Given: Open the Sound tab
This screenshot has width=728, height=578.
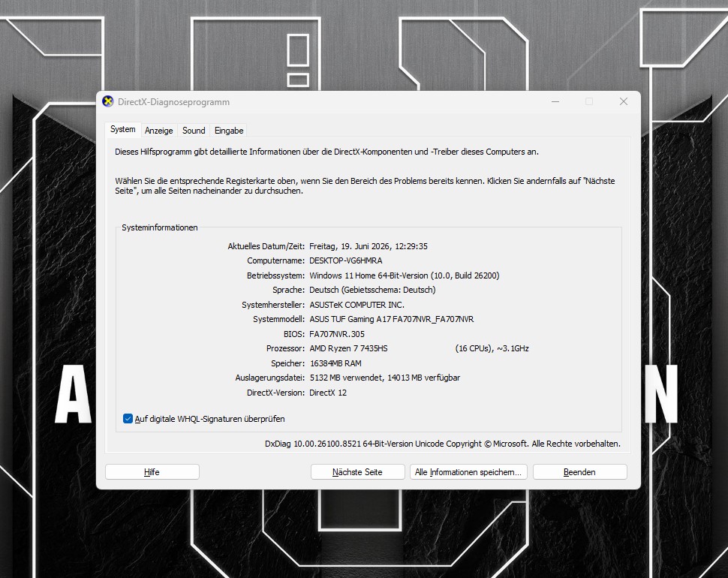Looking at the screenshot, I should pyautogui.click(x=194, y=131).
